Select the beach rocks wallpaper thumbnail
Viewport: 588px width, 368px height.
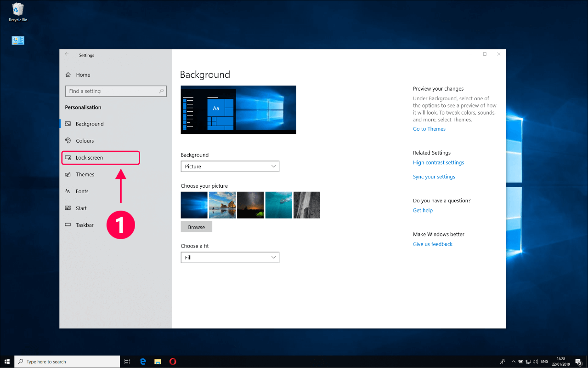222,205
